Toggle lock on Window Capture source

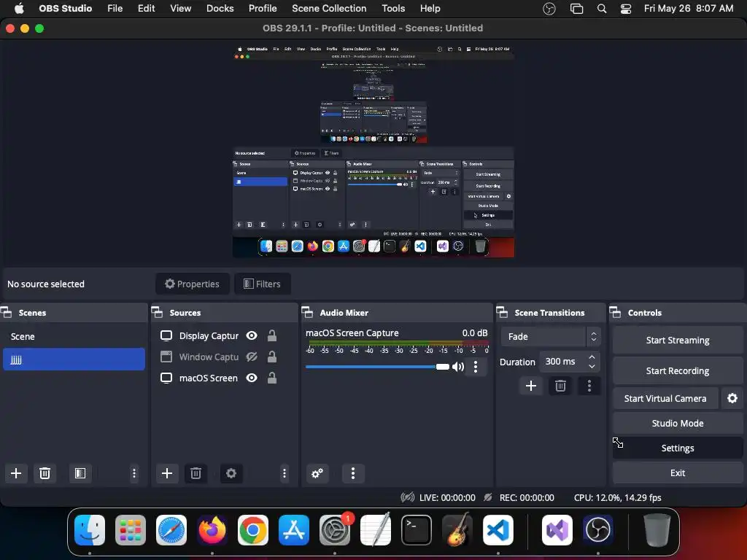[272, 357]
